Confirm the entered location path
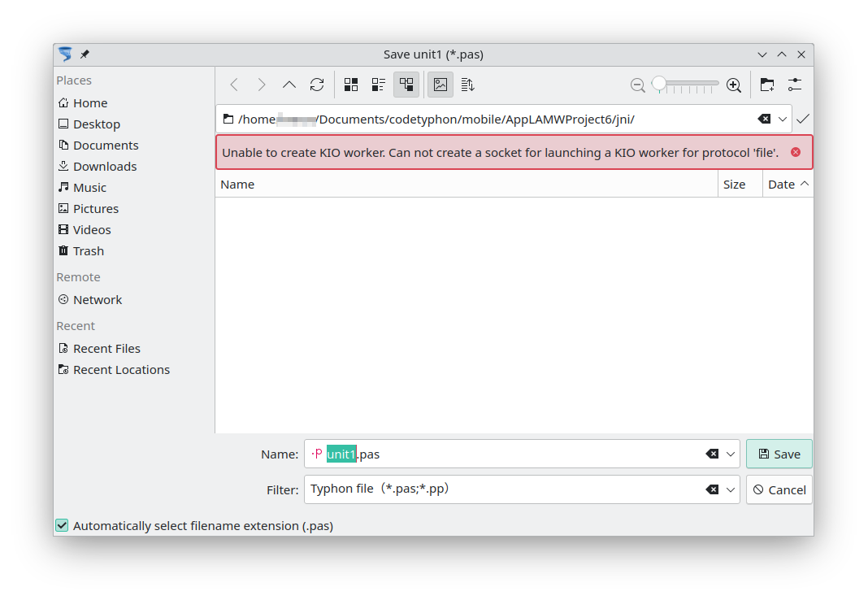This screenshot has height=600, width=868. click(803, 119)
